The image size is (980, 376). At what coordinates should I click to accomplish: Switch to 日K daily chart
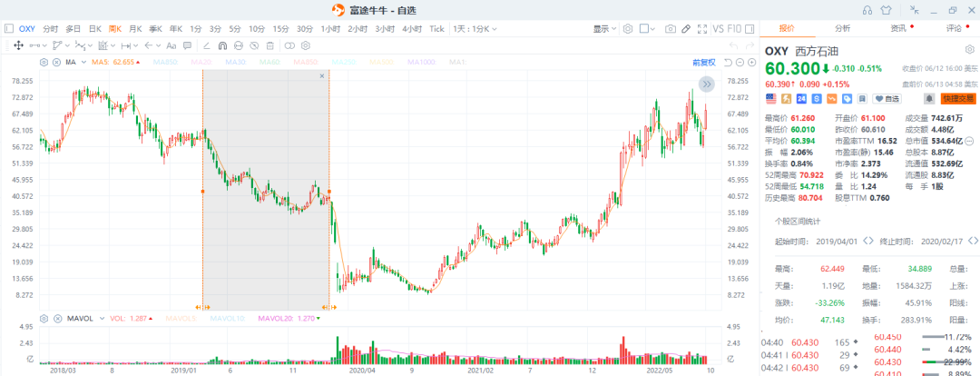95,29
